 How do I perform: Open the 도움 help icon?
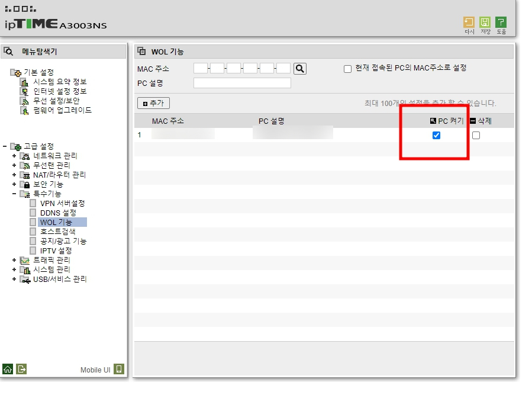[501, 23]
